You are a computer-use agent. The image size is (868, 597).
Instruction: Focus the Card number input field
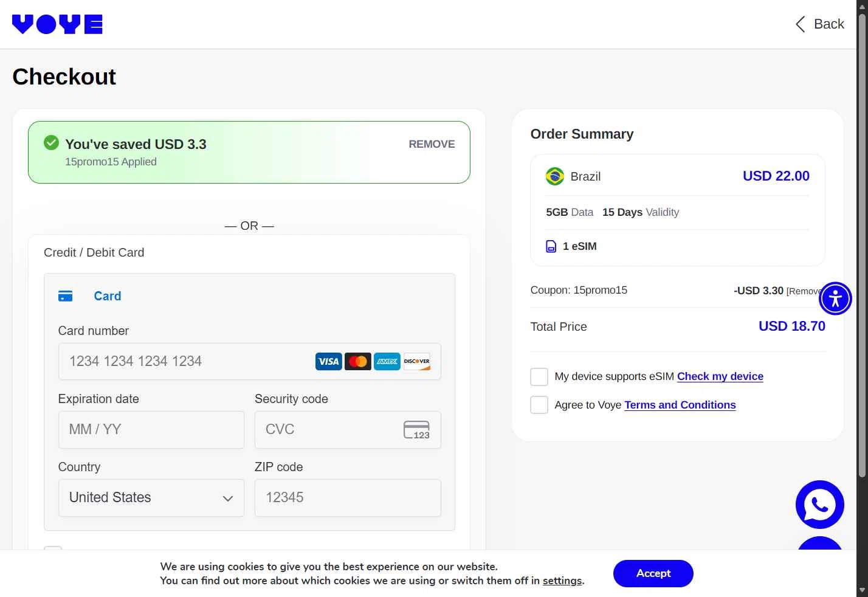point(249,361)
